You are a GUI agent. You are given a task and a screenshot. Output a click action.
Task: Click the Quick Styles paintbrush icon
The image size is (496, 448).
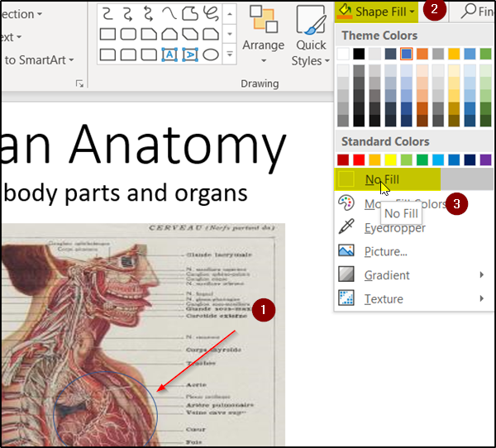(x=311, y=20)
